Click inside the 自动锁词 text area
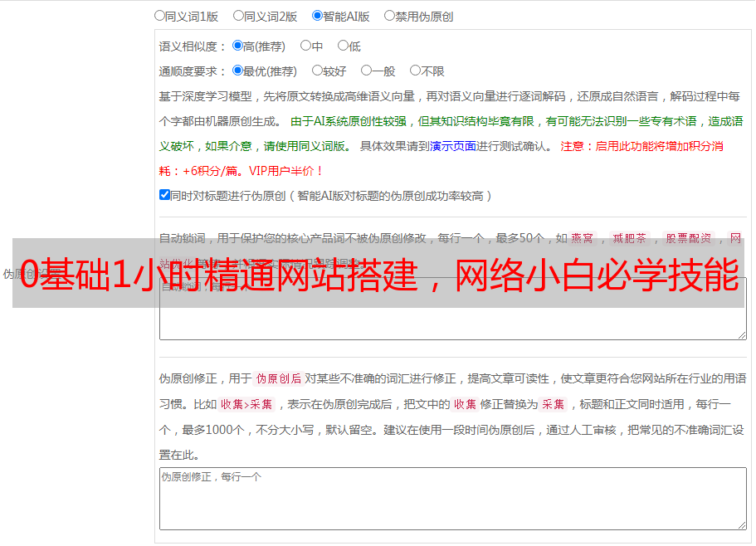 pos(453,324)
